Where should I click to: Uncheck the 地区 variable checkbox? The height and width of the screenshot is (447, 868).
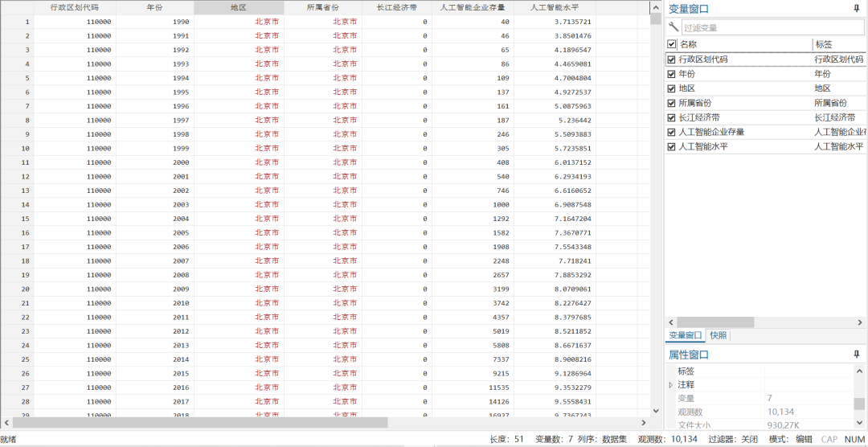(x=671, y=88)
